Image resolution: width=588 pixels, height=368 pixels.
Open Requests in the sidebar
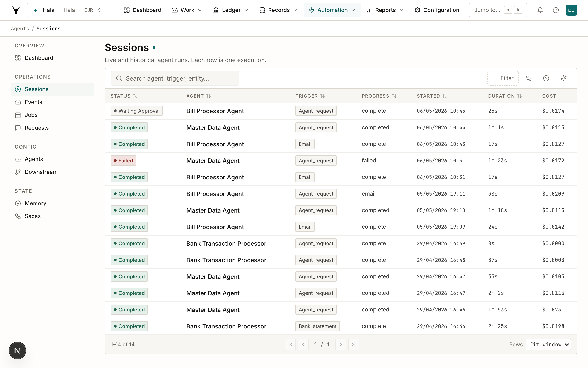tap(52, 128)
